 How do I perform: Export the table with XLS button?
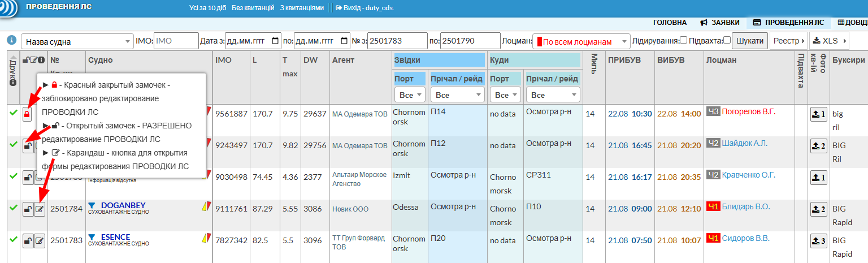click(828, 41)
